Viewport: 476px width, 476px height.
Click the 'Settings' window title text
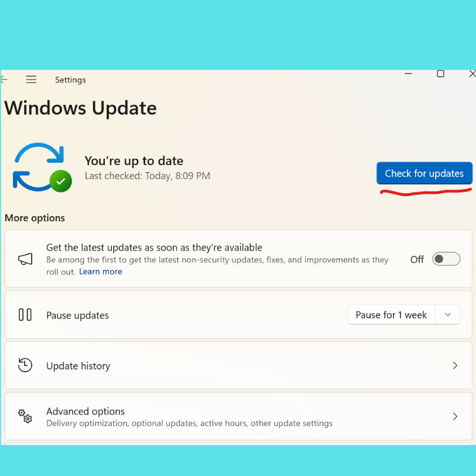coord(70,80)
